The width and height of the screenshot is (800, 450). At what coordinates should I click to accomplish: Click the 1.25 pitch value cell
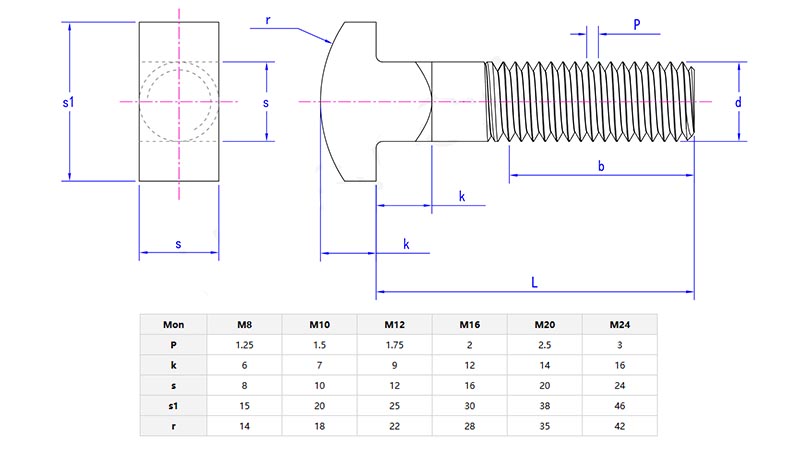tap(244, 345)
